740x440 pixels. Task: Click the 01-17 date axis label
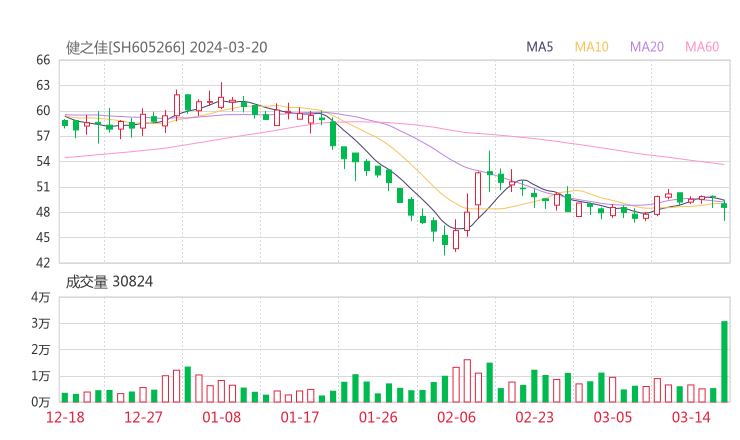tap(300, 417)
